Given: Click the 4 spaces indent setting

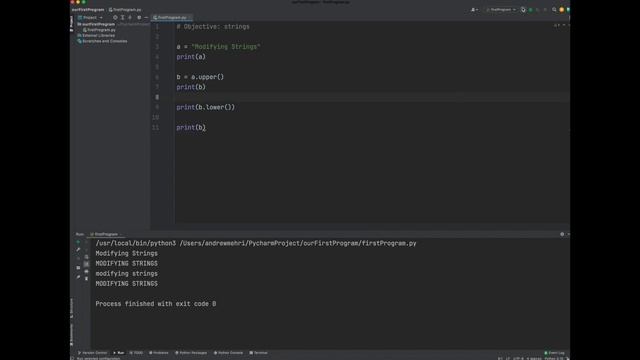Looking at the screenshot, I should click(534, 358).
